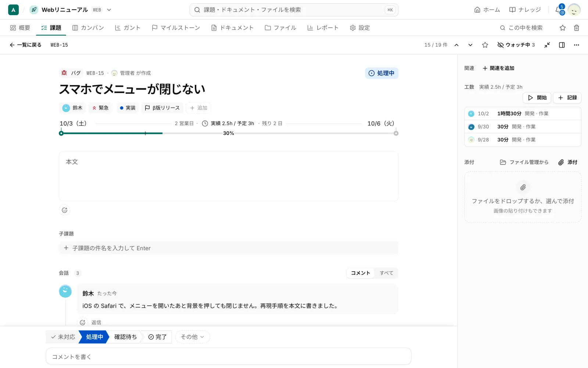Attach a file with 添付 clip button
Screen dimensions: 588x368
click(568, 162)
